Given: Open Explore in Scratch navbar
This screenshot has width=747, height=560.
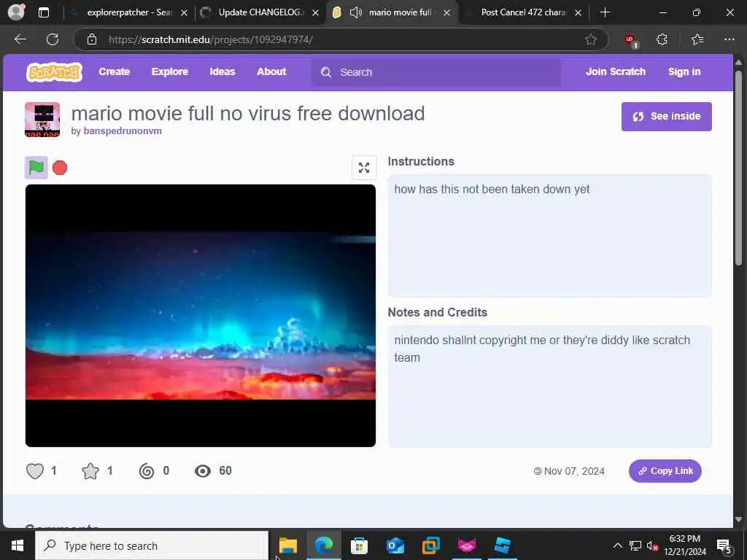Looking at the screenshot, I should (169, 72).
